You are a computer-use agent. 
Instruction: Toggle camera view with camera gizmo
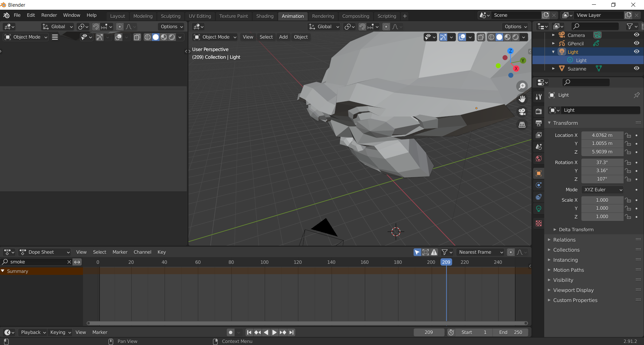tap(522, 112)
